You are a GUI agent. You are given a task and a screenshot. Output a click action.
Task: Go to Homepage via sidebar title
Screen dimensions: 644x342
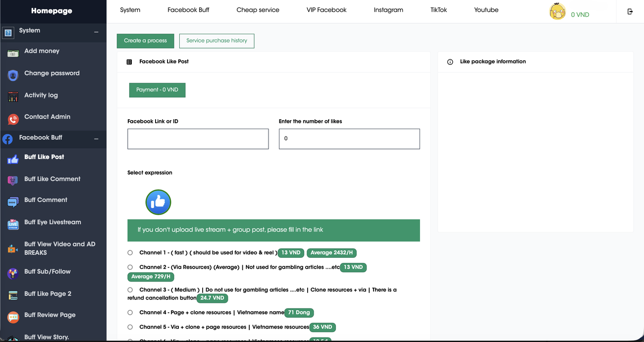[x=52, y=10]
